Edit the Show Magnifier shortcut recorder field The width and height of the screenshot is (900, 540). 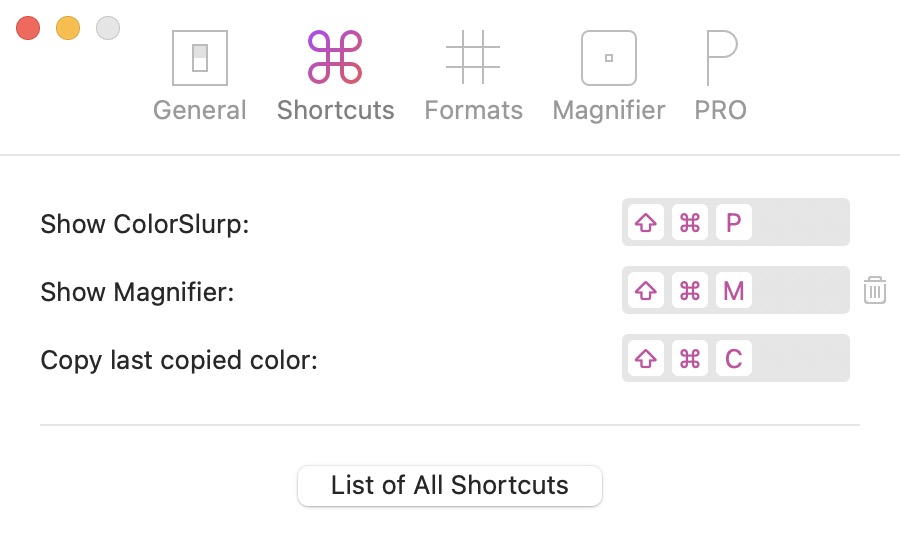click(800, 291)
